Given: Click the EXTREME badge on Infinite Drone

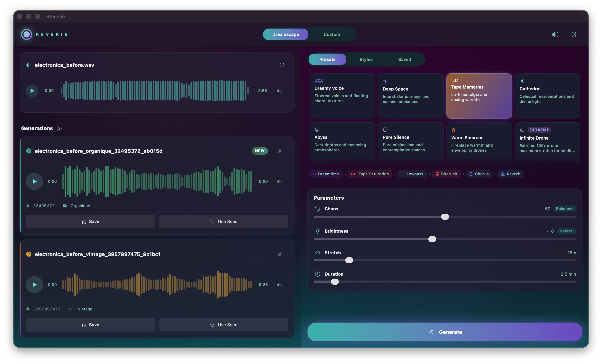Looking at the screenshot, I should pyautogui.click(x=539, y=130).
